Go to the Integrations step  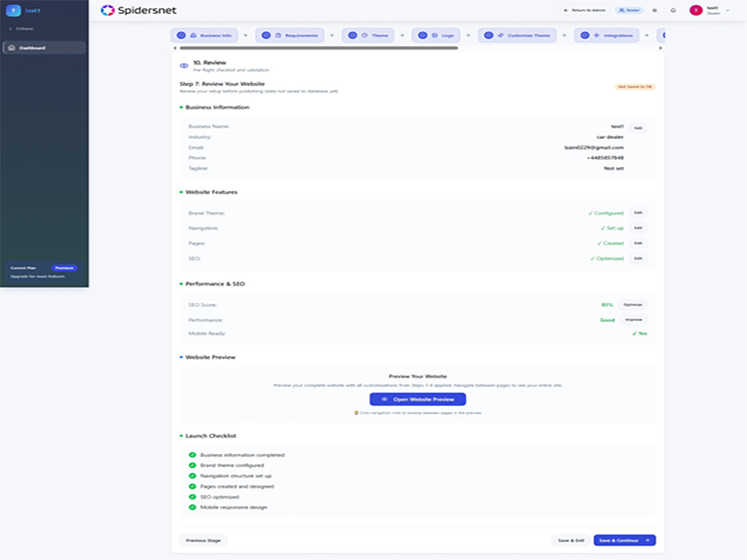(x=607, y=35)
